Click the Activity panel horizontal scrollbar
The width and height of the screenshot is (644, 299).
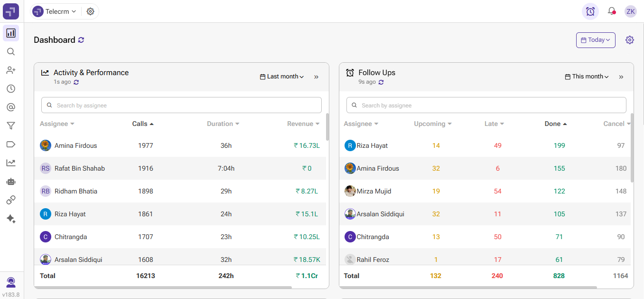[x=164, y=287]
